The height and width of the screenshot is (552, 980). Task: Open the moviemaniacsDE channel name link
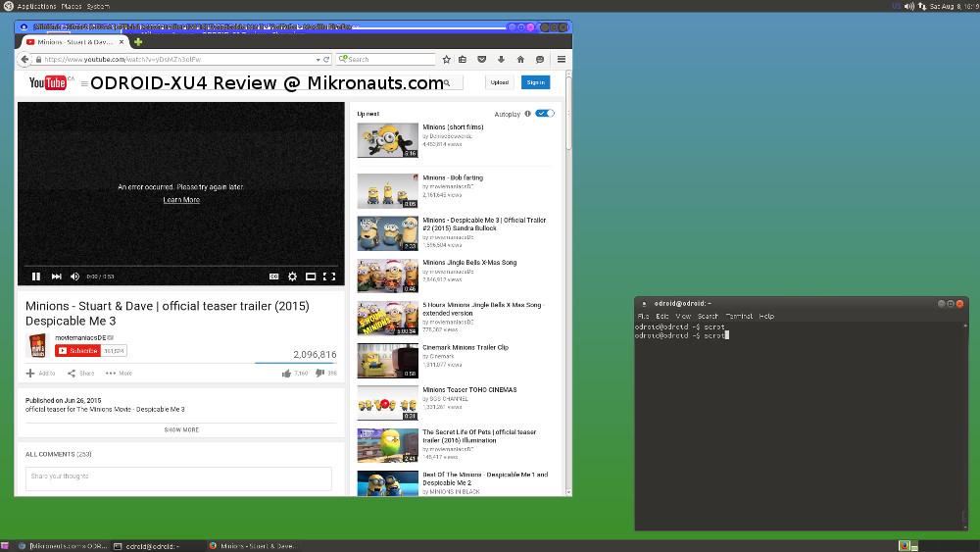(80, 337)
